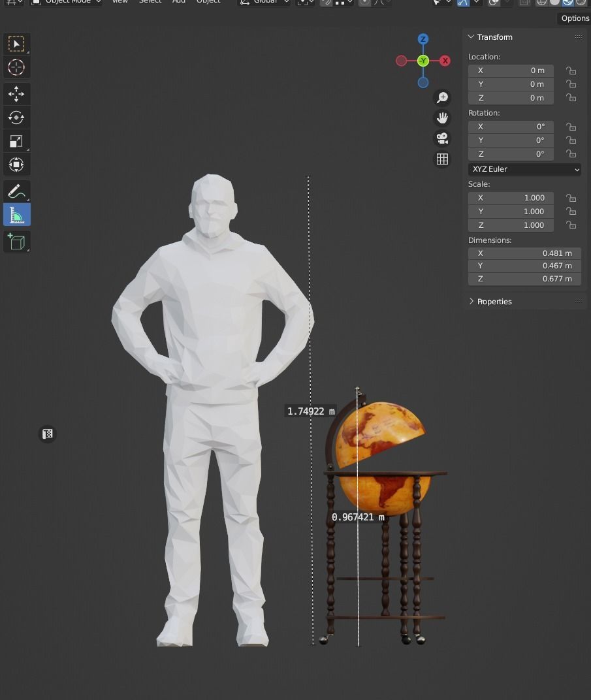Click the Location Y field
This screenshot has width=591, height=700.
point(511,84)
